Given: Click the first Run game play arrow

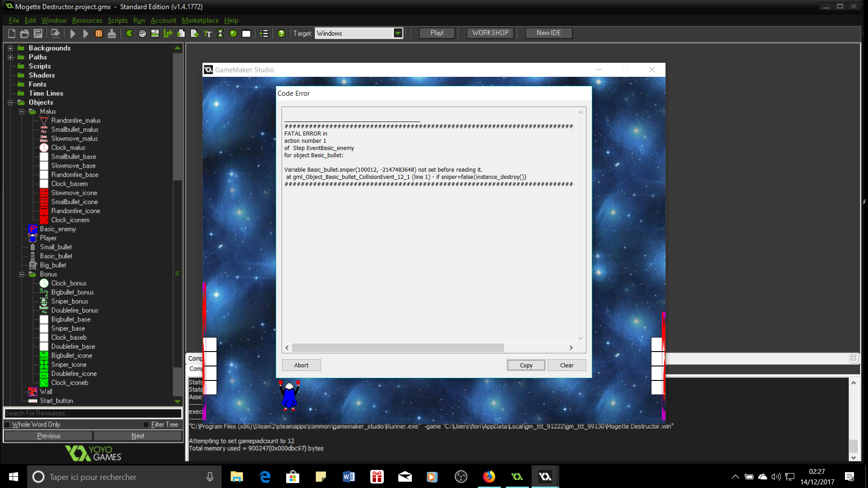Looking at the screenshot, I should pyautogui.click(x=73, y=33).
